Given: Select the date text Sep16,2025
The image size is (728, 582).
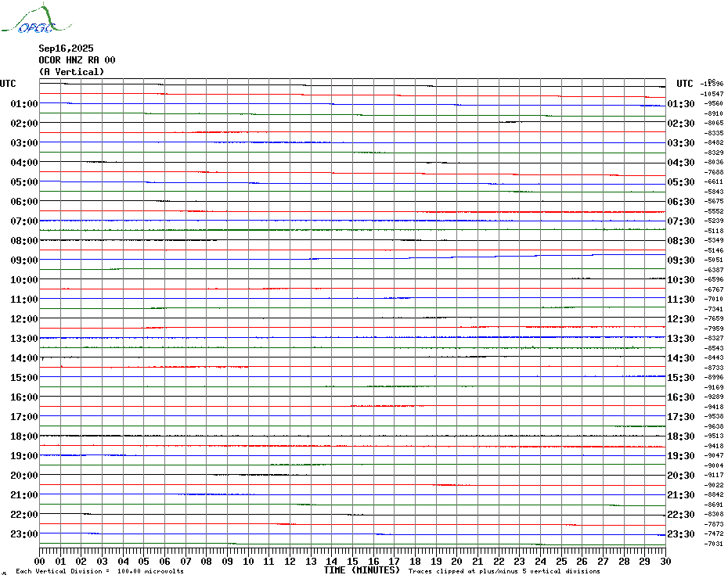Looking at the screenshot, I should (x=66, y=48).
